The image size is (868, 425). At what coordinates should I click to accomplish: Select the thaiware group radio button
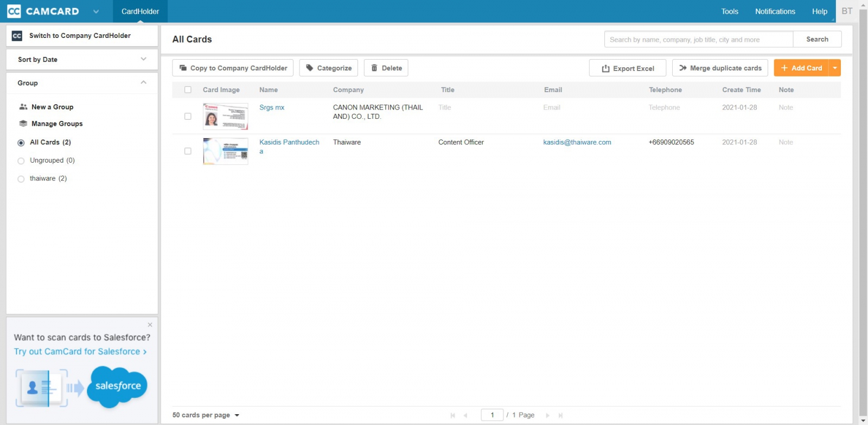(x=21, y=179)
